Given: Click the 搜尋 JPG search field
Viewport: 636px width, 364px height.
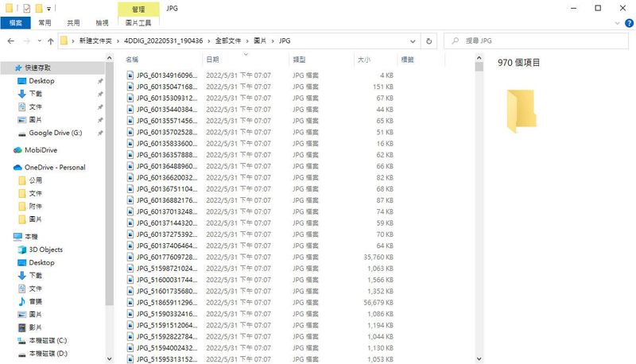Looking at the screenshot, I should pyautogui.click(x=536, y=41).
